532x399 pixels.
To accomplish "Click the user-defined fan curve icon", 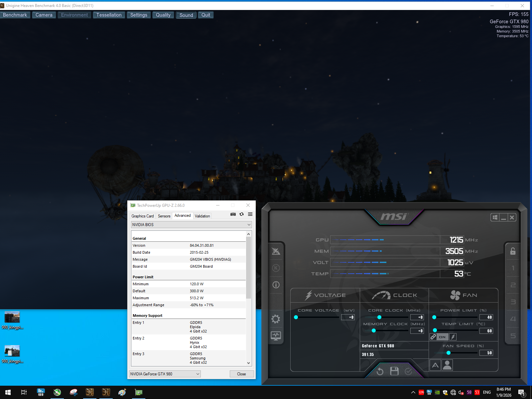I will tap(448, 365).
